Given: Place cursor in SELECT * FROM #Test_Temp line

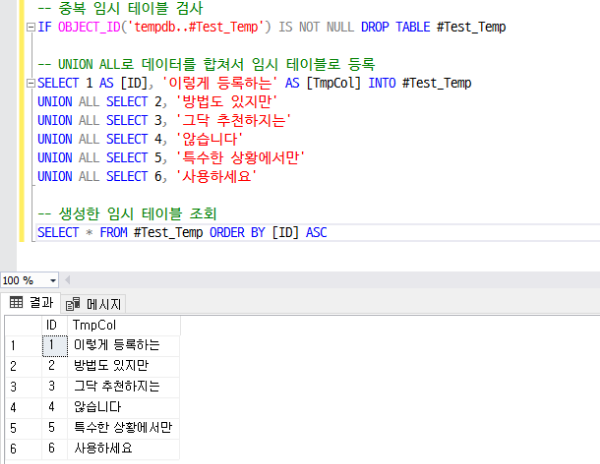Looking at the screenshot, I should (x=182, y=233).
